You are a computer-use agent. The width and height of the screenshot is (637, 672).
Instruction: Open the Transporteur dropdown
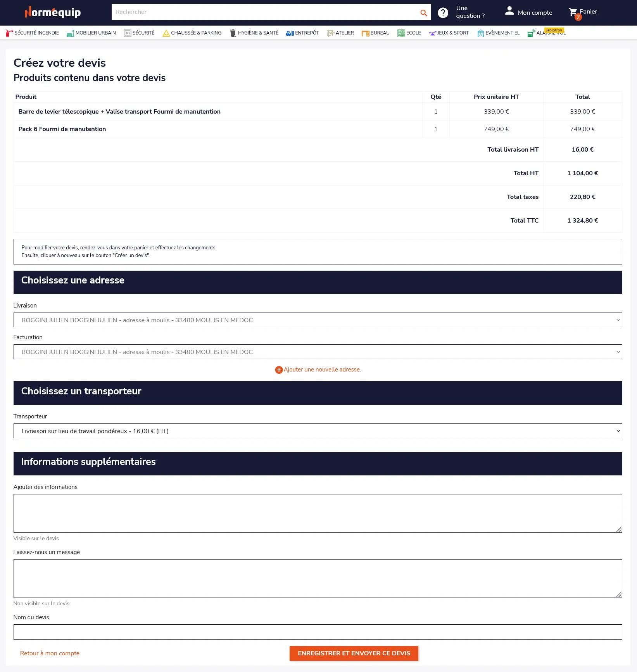click(x=318, y=431)
